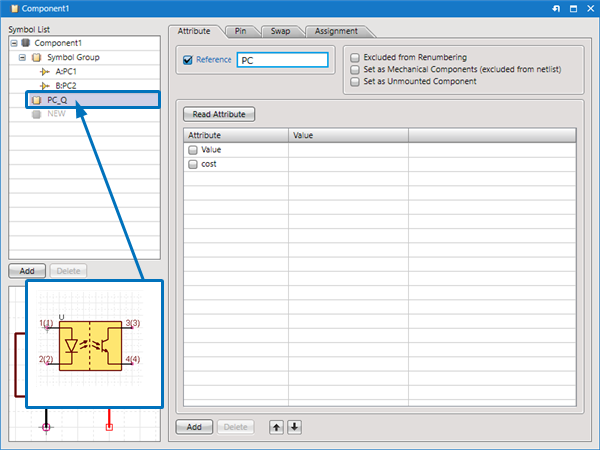Collapse the Component1 tree node

point(14,43)
